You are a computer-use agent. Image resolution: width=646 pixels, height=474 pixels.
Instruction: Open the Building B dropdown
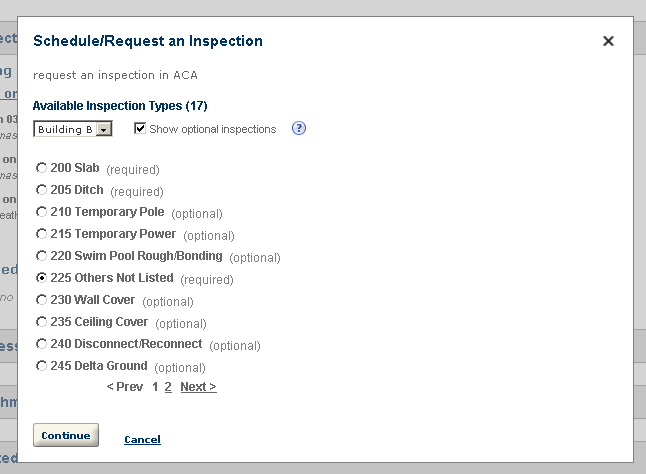coord(104,130)
